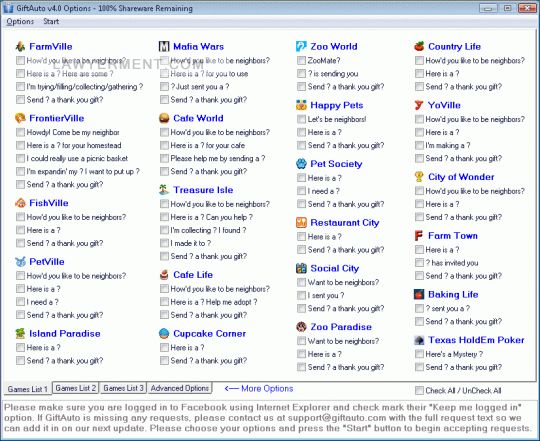This screenshot has height=441, width=540.
Task: Click the FishVille game icon
Action: pyautogui.click(x=20, y=203)
